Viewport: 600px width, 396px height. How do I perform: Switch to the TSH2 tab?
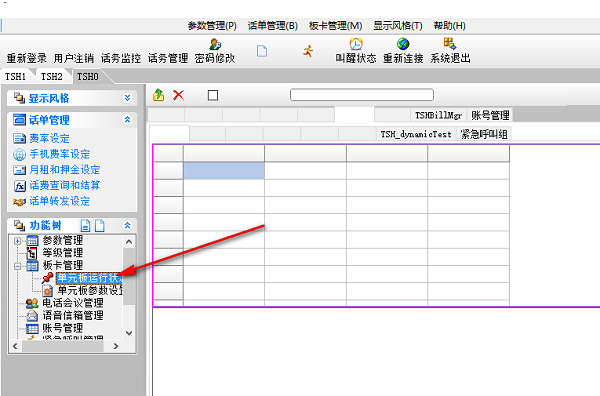pos(52,77)
